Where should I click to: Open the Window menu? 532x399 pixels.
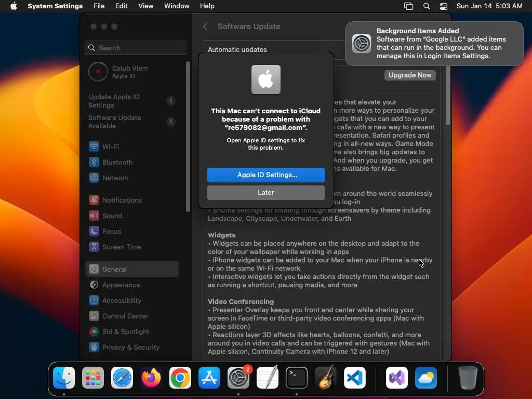coord(177,6)
